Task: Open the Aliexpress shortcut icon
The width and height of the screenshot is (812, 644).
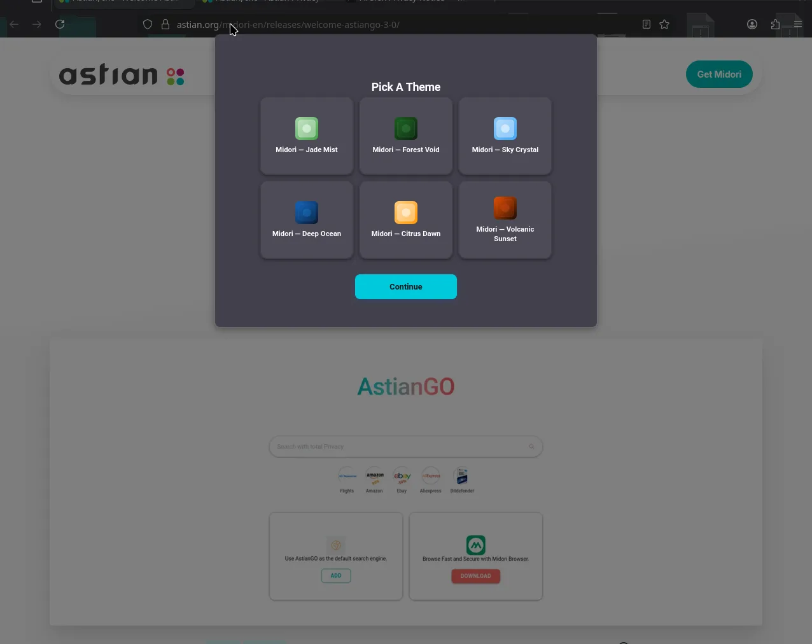Action: click(x=431, y=476)
